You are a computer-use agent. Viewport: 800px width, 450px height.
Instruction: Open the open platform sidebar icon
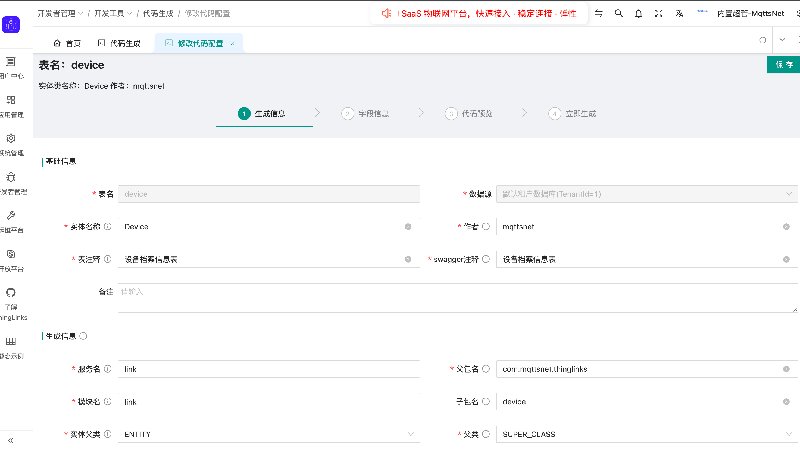pyautogui.click(x=11, y=254)
